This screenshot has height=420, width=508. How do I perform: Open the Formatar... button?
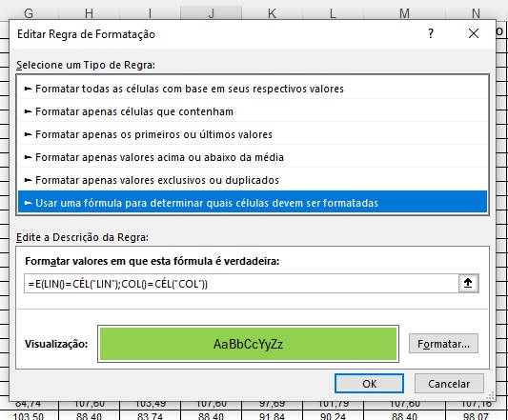pos(443,344)
